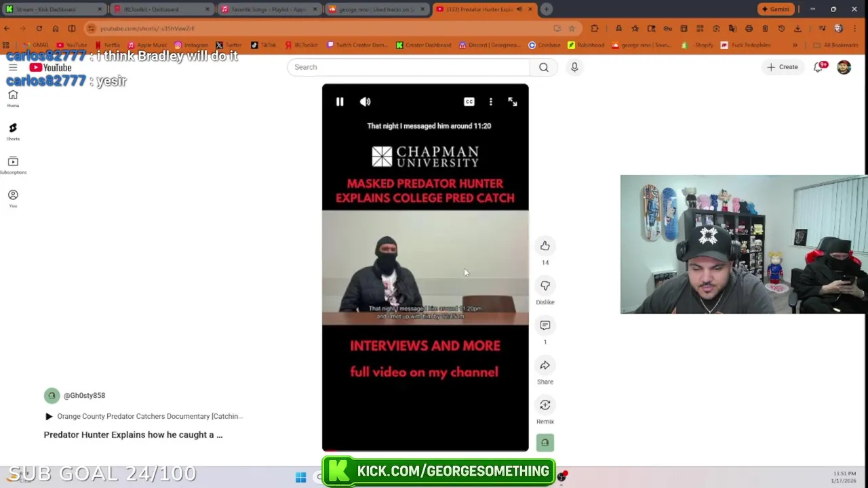The image size is (868, 488).
Task: Go back in browser
Action: [7, 28]
